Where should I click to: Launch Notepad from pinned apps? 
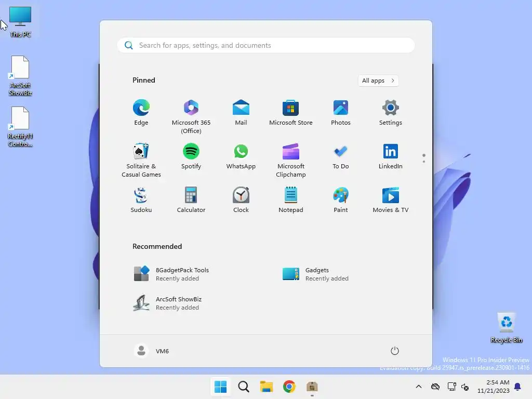point(291,200)
